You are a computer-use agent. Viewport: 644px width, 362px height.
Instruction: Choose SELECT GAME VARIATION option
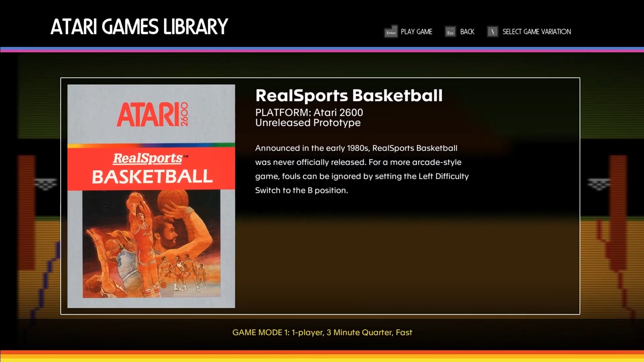pos(537,32)
